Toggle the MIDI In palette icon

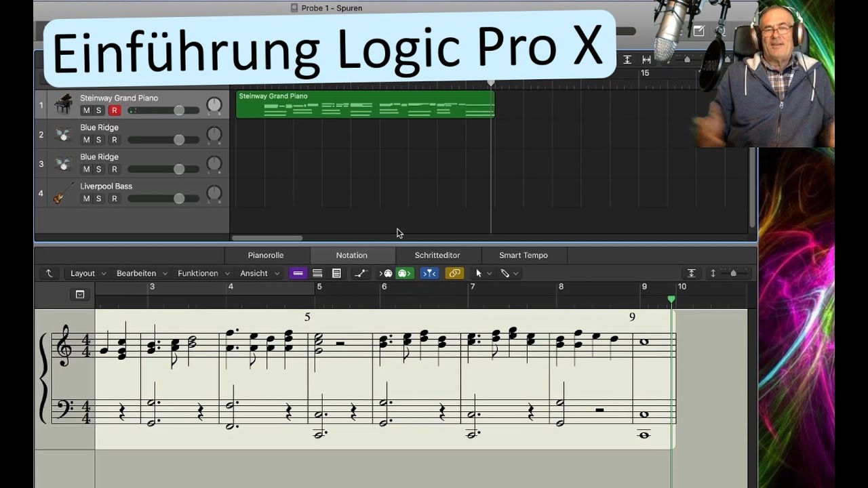pyautogui.click(x=386, y=273)
